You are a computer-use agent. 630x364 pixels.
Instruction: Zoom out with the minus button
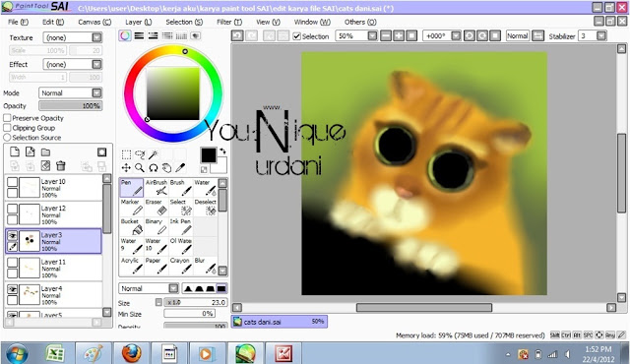tap(386, 36)
